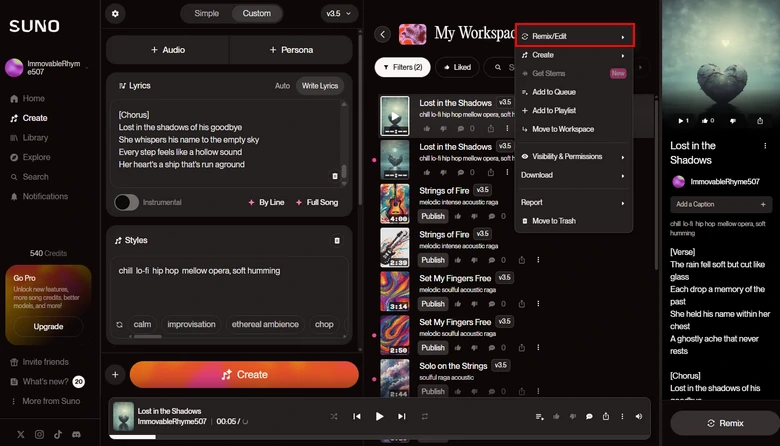Open the queue icon in player bar
Viewport: 780px width, 446px height.
[x=539, y=416]
